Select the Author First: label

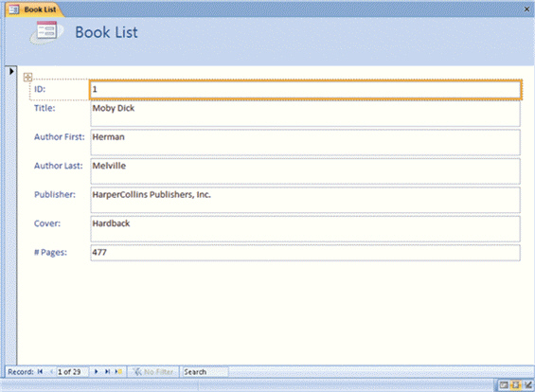pyautogui.click(x=60, y=136)
